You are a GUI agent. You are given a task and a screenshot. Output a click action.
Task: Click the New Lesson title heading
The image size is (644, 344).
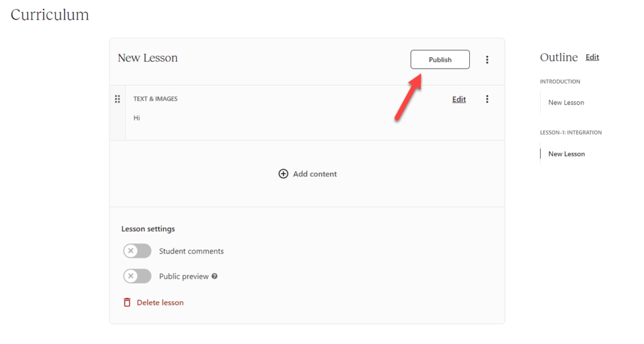[148, 58]
